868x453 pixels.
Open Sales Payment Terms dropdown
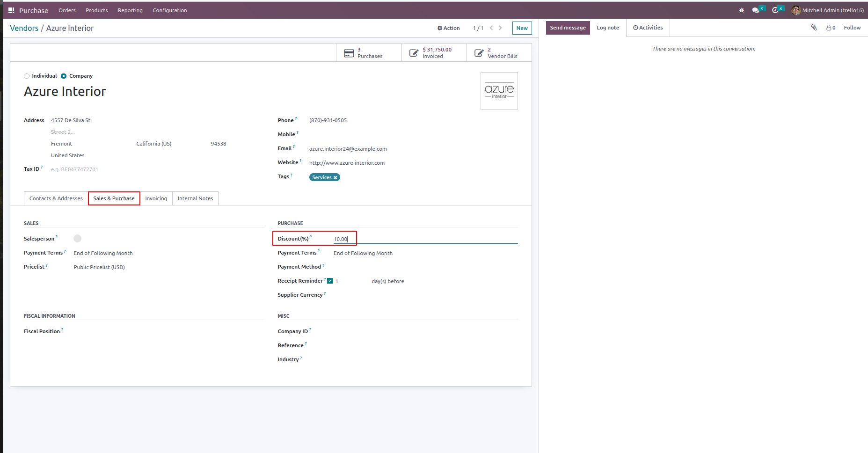168,253
